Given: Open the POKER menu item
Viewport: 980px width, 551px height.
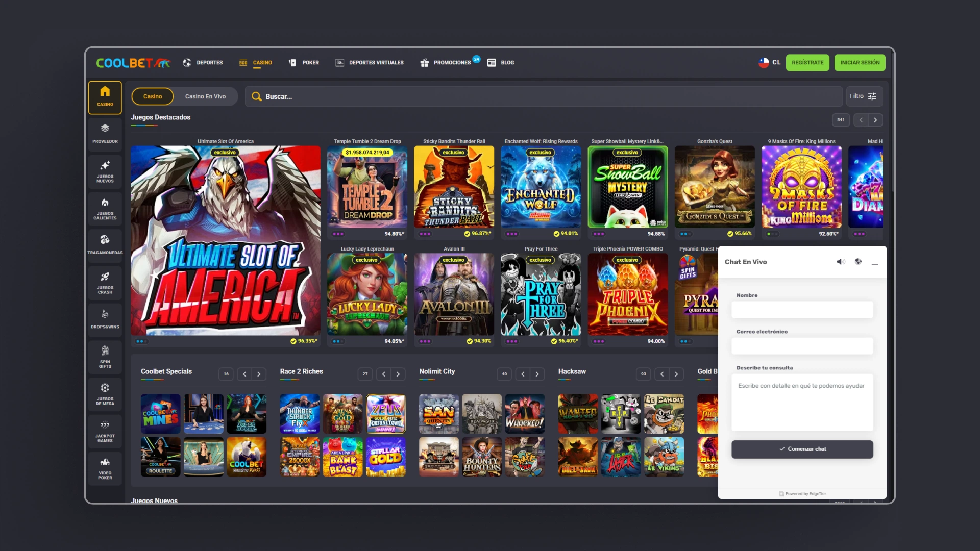Looking at the screenshot, I should [310, 63].
